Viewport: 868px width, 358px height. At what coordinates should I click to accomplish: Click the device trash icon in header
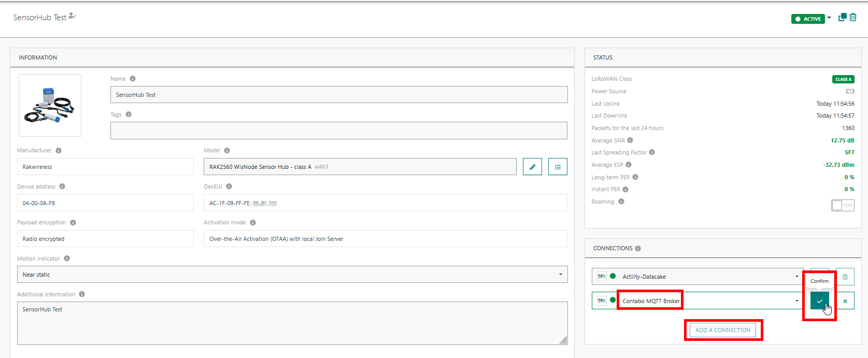coord(853,17)
